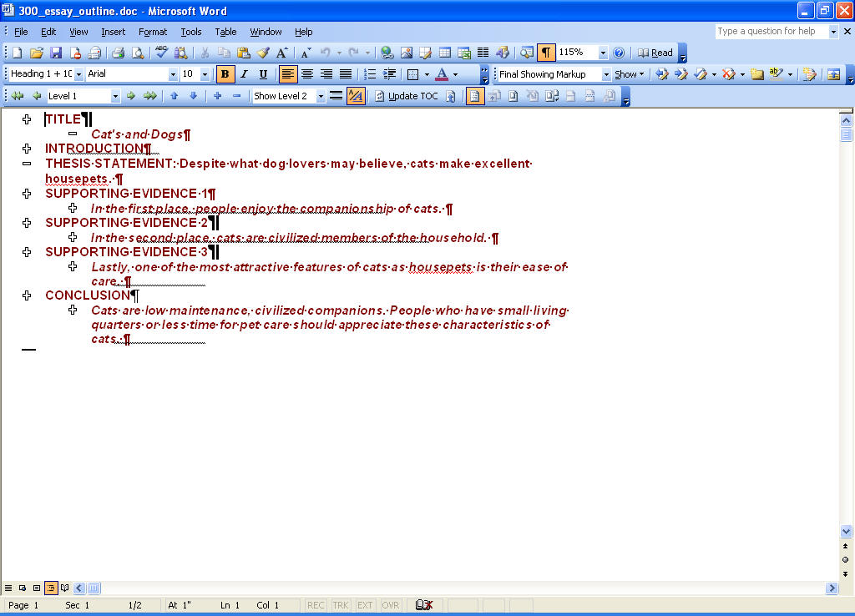Viewport: 855px width, 616px height.
Task: Toggle Bold formatting
Action: click(x=225, y=74)
